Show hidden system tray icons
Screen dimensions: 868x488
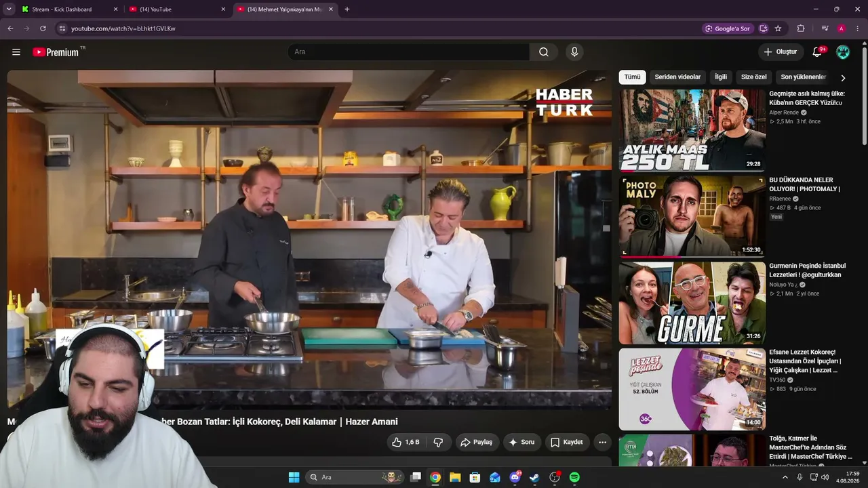point(785,477)
